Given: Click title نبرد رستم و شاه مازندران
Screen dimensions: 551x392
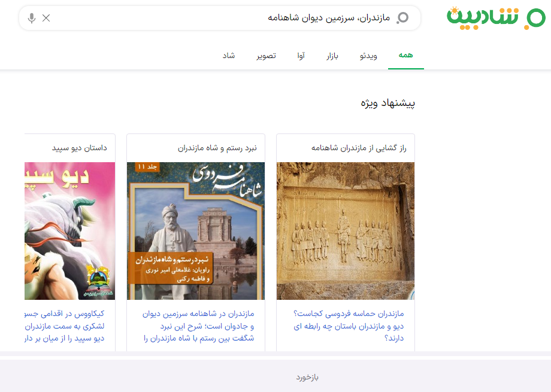Looking at the screenshot, I should coord(217,148).
